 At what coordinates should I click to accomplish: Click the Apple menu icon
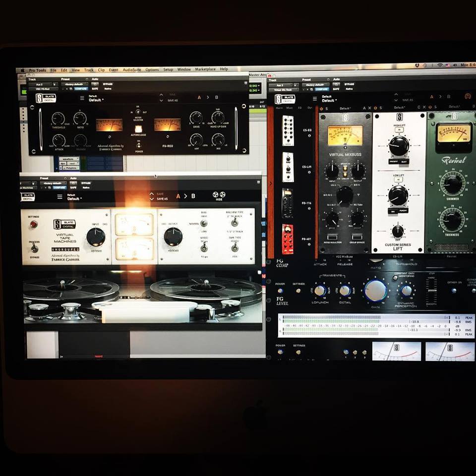tap(22, 70)
